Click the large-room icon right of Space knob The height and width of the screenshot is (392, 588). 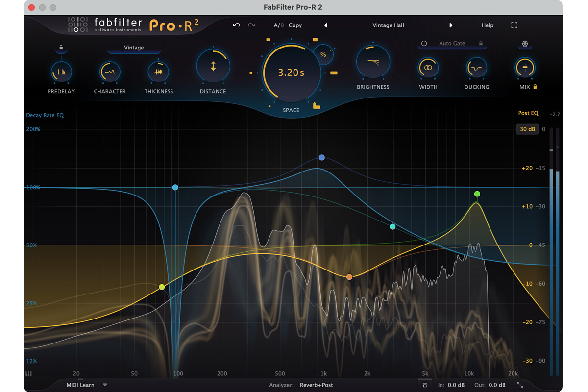(334, 73)
